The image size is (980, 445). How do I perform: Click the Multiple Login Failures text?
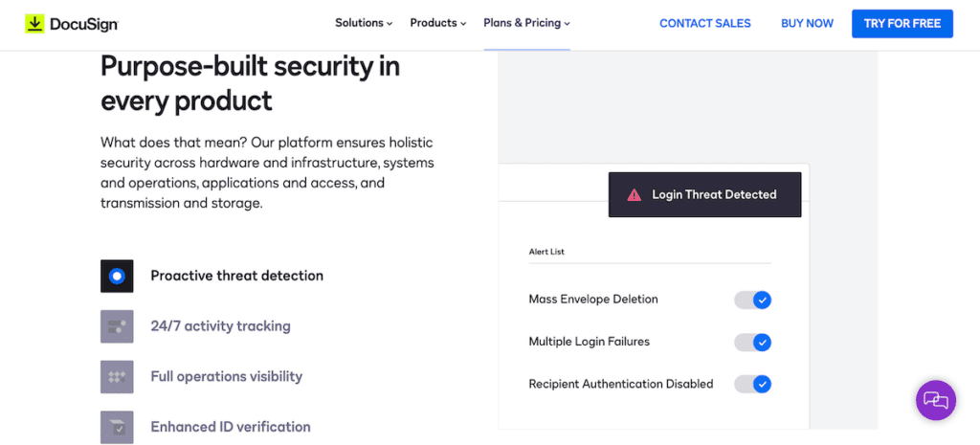click(x=590, y=342)
